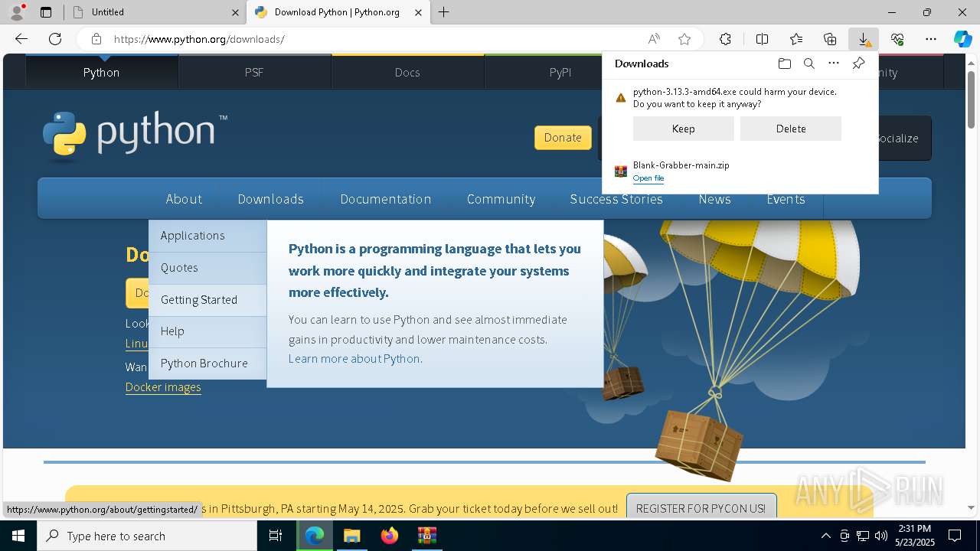Delete the python-3.13.3-amd64.exe download
Image resolution: width=980 pixels, height=551 pixels.
click(790, 129)
